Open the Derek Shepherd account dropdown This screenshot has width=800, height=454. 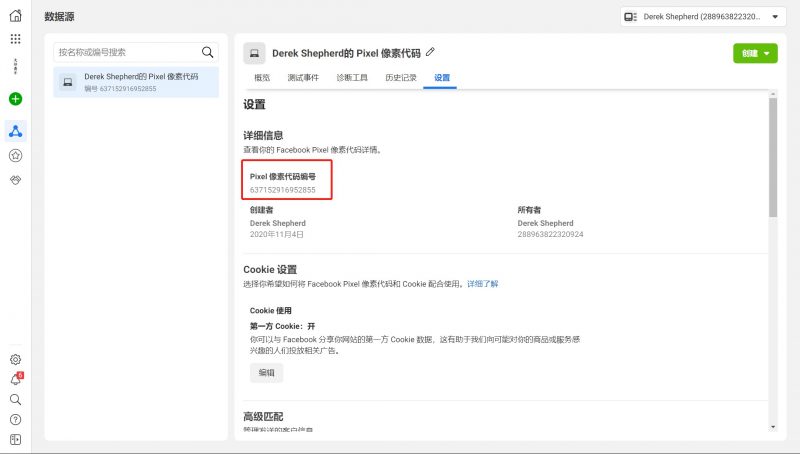click(703, 17)
